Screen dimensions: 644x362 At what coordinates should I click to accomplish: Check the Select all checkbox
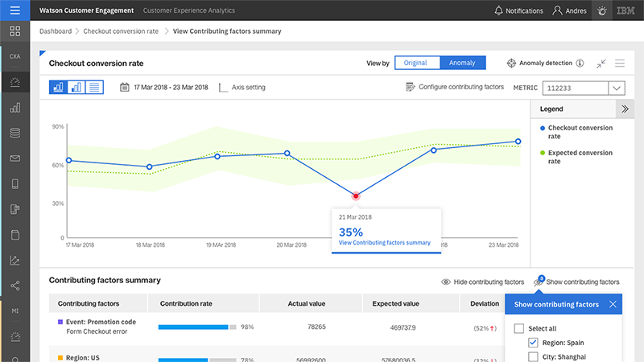click(519, 328)
